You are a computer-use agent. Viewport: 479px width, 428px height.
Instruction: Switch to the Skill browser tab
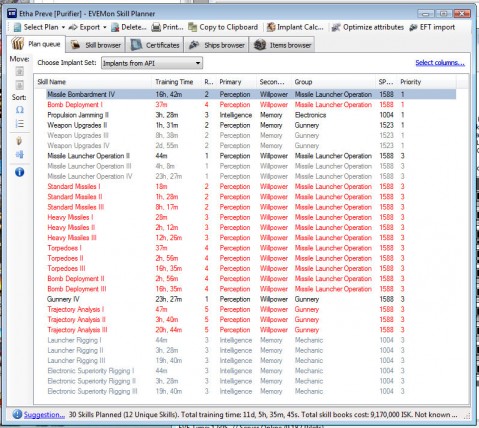[96, 45]
